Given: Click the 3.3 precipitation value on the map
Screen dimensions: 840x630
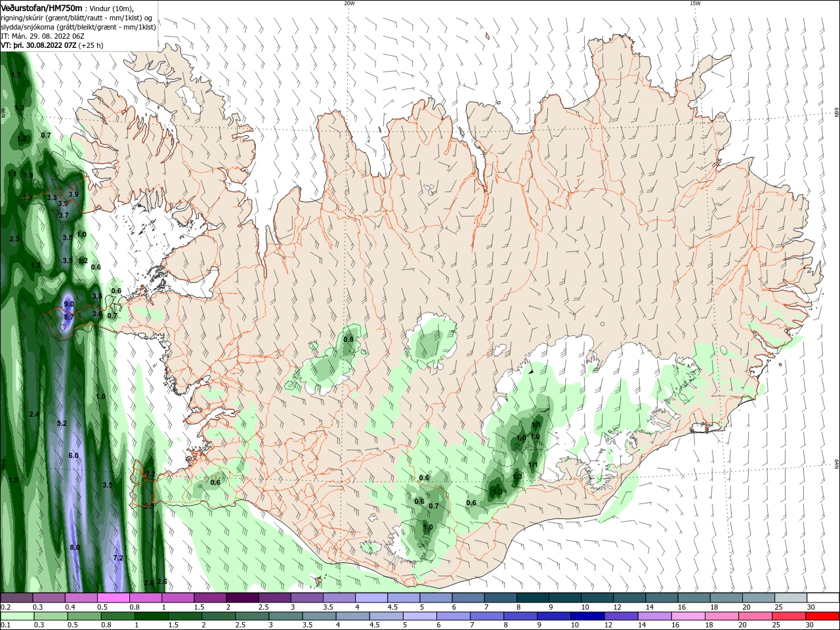Looking at the screenshot, I should coord(52,197).
